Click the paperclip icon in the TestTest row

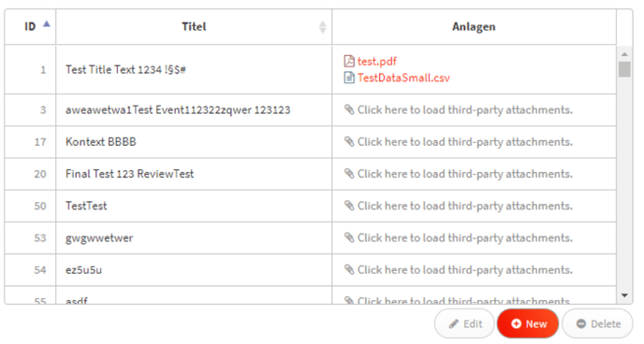click(349, 206)
